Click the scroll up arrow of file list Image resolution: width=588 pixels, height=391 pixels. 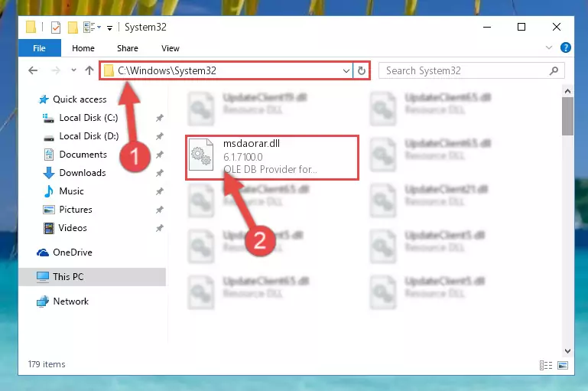point(567,91)
